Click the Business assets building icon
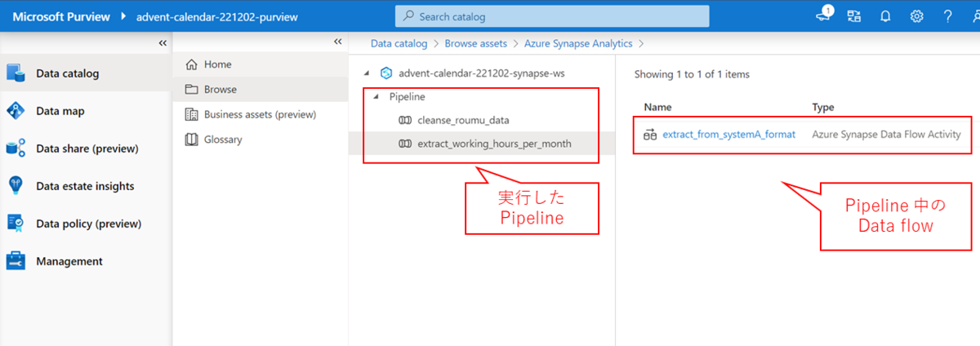 pos(192,114)
